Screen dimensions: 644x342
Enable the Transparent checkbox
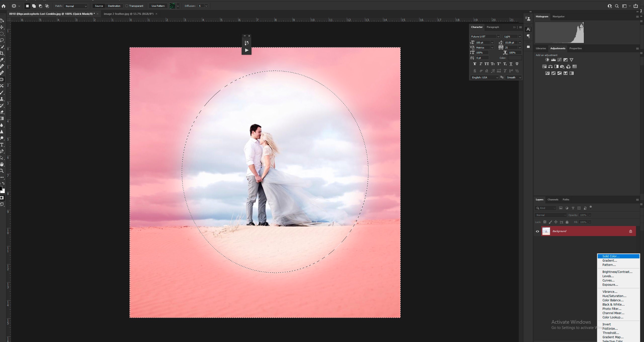(127, 6)
